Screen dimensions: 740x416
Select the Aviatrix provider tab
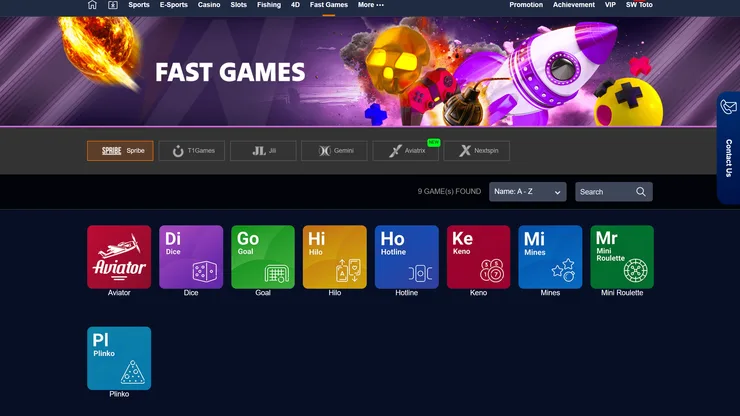tap(405, 151)
